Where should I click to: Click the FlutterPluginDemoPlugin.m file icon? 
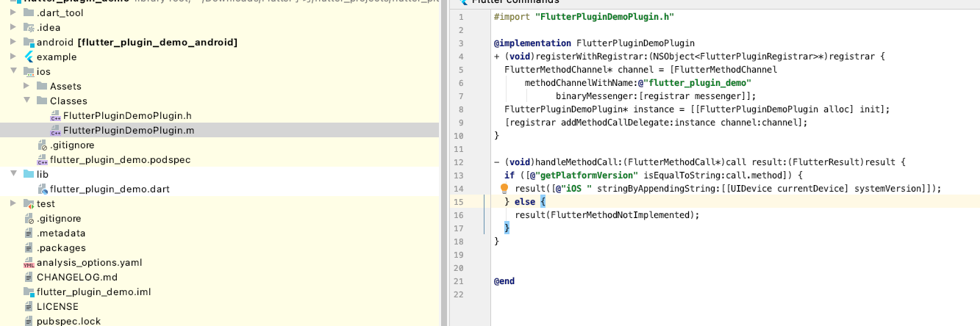55,130
